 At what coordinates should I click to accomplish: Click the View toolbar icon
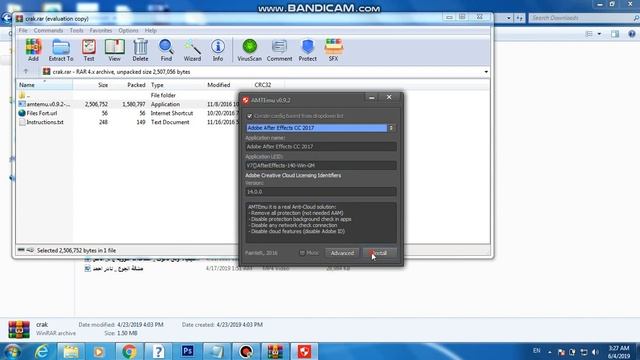114,50
